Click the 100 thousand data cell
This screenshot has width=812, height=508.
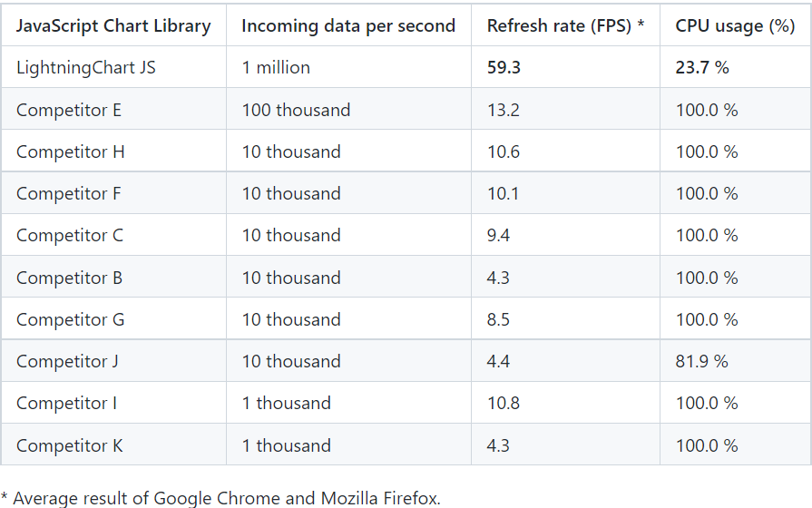point(296,110)
